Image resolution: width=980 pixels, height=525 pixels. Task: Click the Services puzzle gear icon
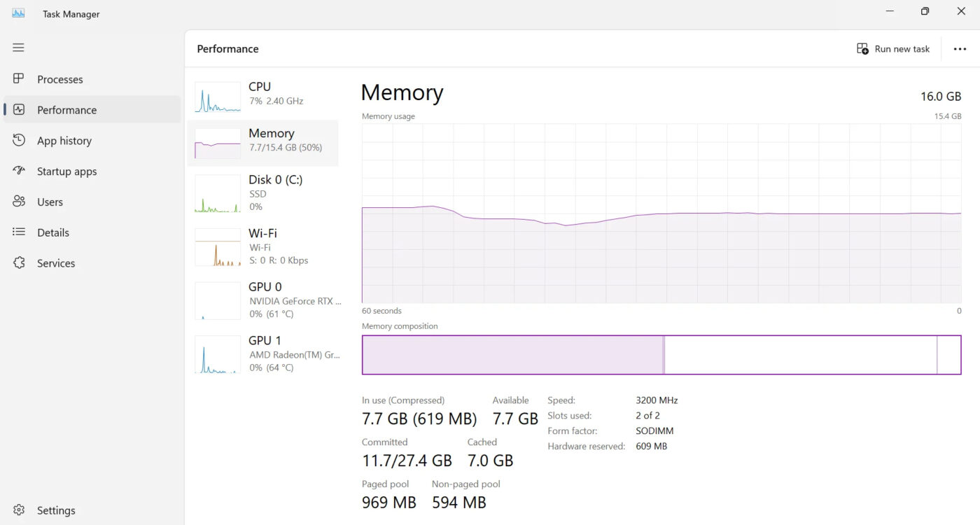coord(19,263)
